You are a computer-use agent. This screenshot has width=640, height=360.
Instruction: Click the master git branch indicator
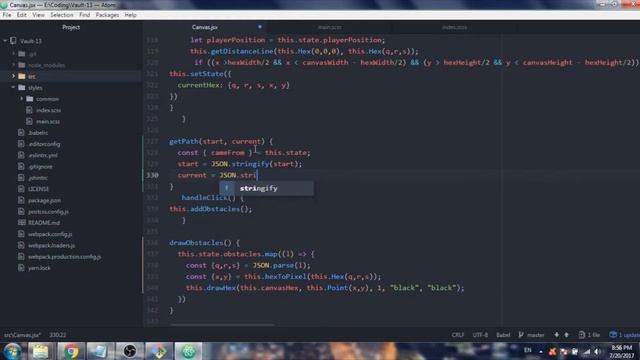click(531, 335)
